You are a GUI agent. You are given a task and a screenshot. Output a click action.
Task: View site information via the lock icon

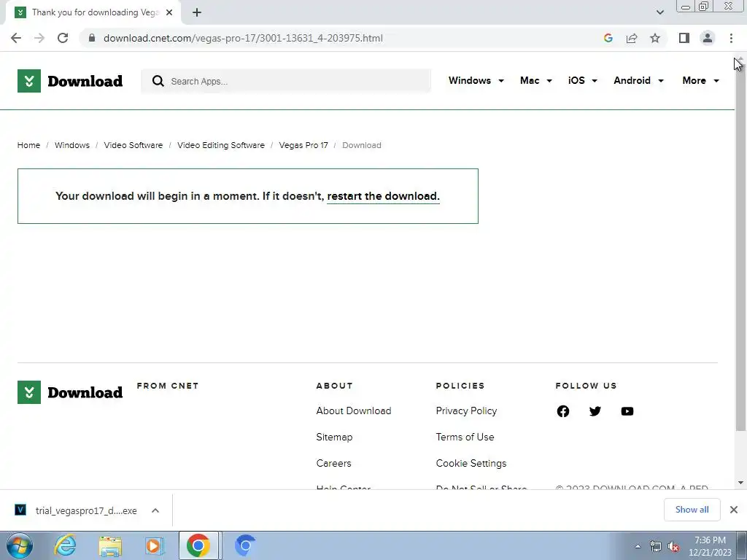point(92,38)
